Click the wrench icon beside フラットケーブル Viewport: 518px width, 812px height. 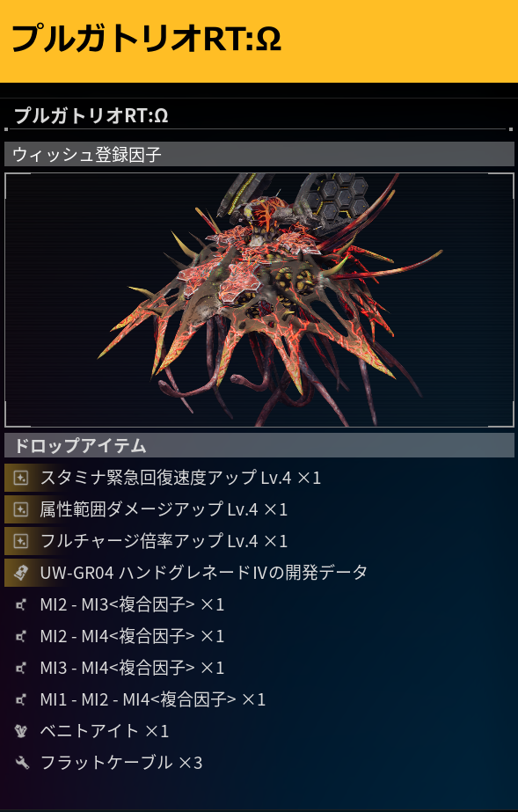point(22,763)
